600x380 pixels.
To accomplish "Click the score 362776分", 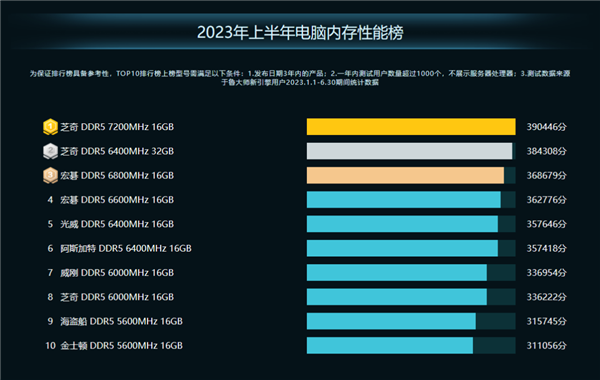I will click(x=546, y=200).
